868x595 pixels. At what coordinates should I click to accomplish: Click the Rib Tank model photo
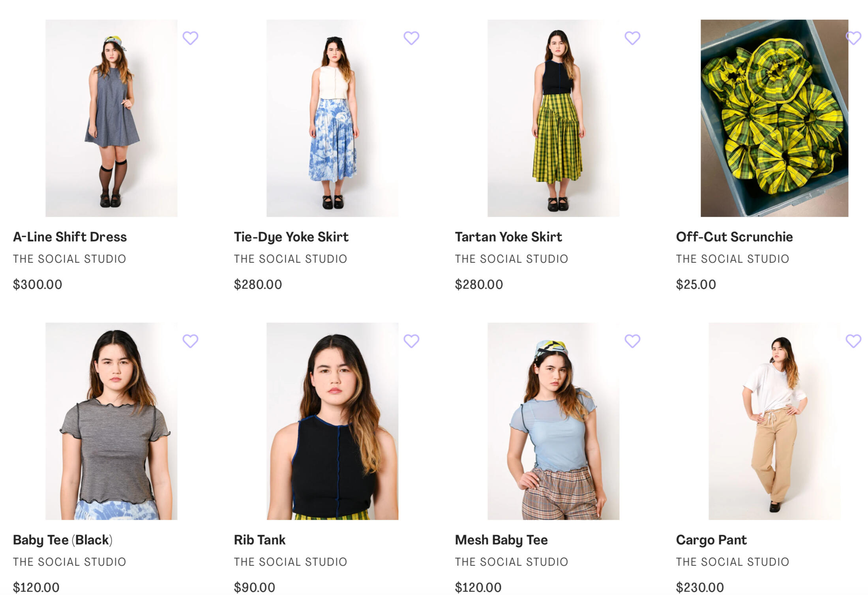[x=332, y=421]
